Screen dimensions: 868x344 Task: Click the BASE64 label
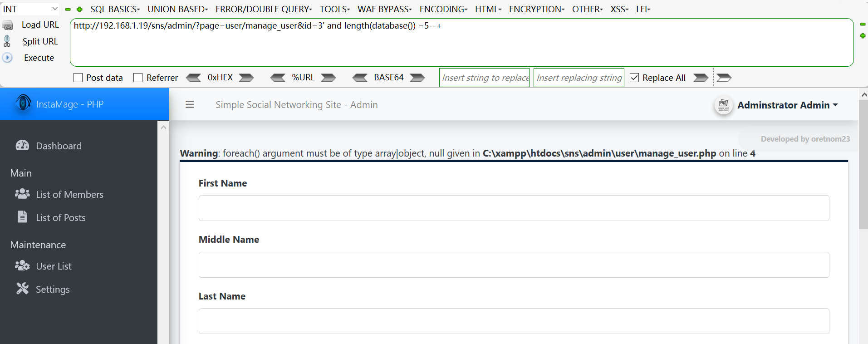[x=389, y=78]
